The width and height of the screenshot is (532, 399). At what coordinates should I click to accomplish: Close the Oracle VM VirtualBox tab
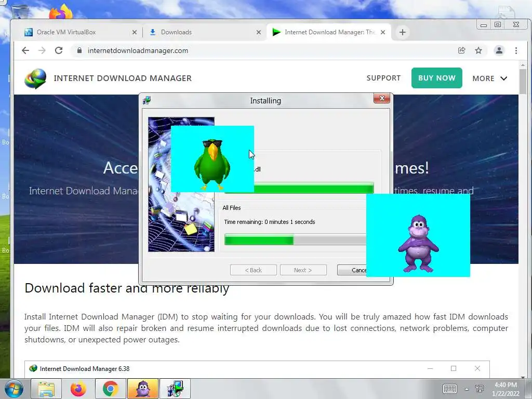click(135, 32)
